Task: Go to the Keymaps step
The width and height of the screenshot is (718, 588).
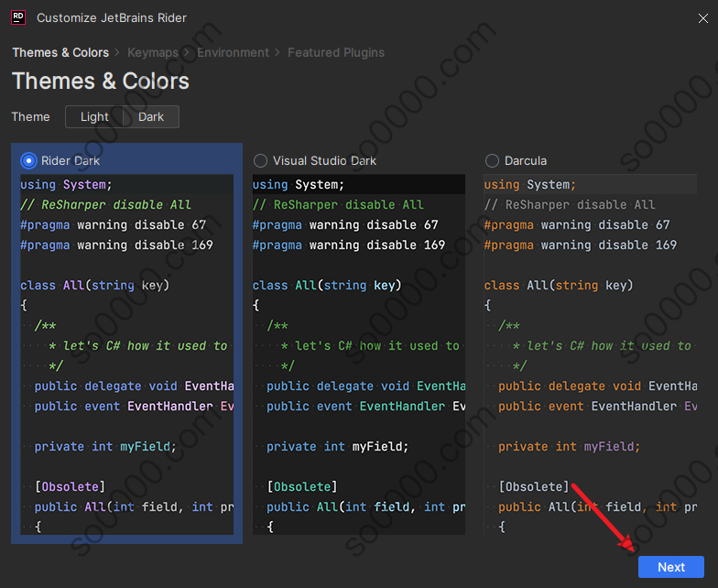Action: click(153, 53)
